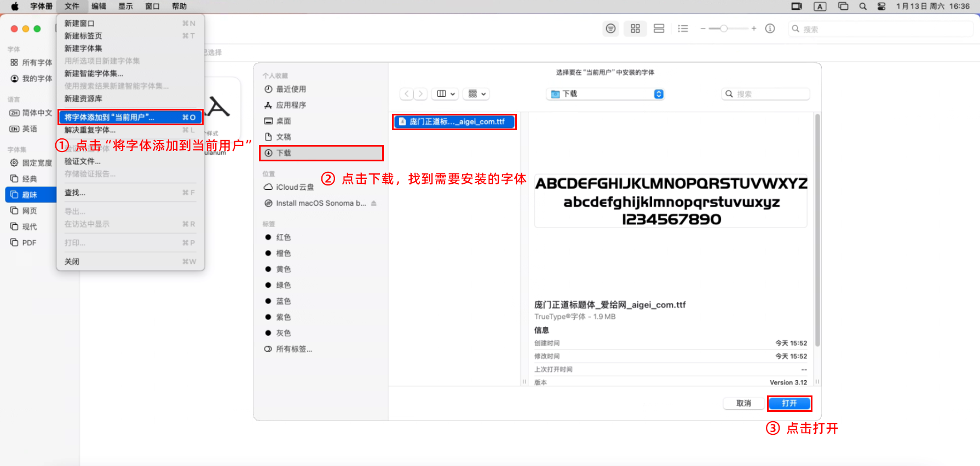Click the Font Book search field
This screenshot has height=466, width=980.
tap(880, 29)
